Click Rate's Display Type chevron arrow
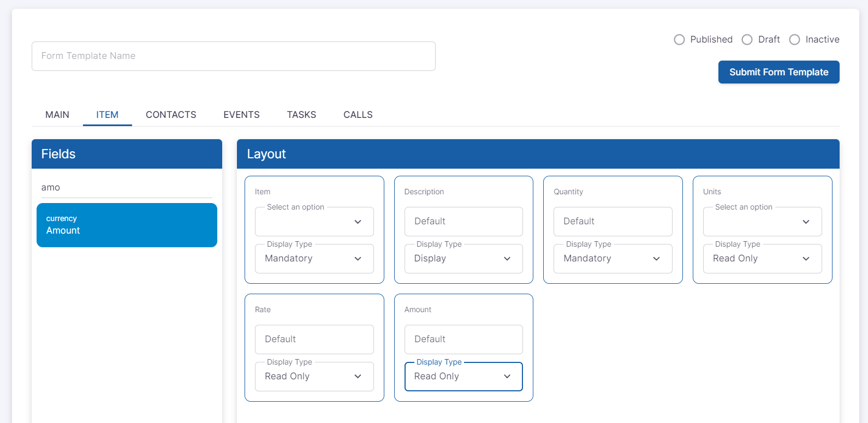 click(358, 377)
